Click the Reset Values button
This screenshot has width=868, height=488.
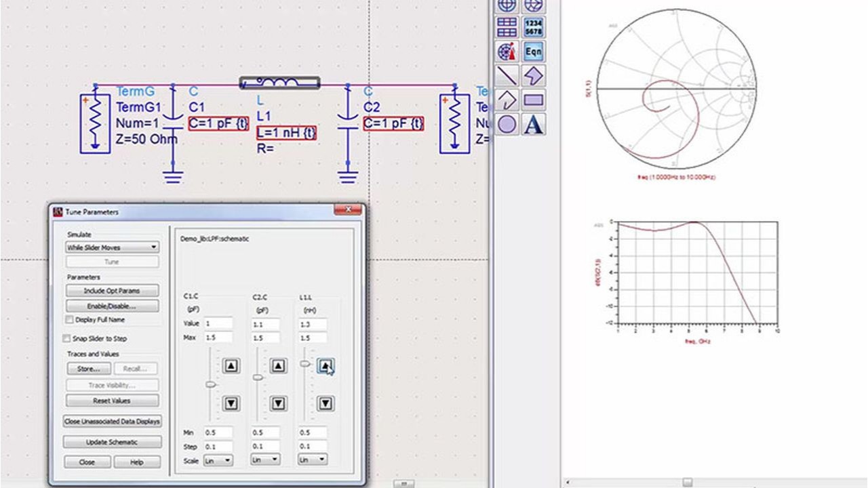click(x=112, y=401)
